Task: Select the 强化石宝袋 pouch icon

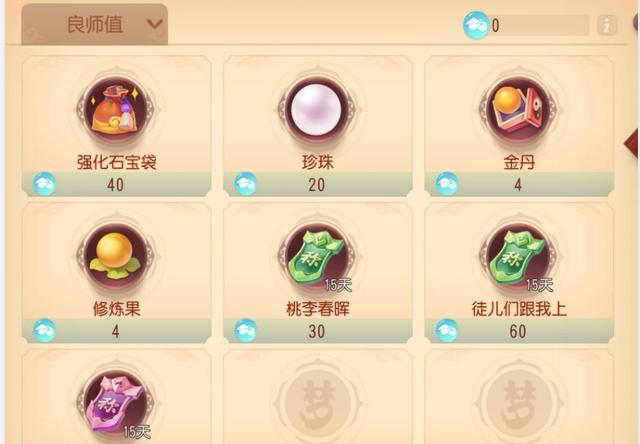Action: point(116,109)
